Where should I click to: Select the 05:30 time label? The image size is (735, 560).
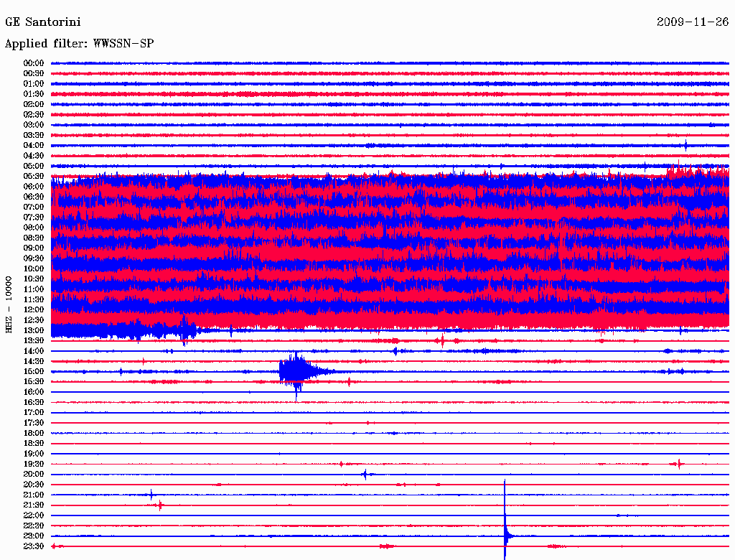pos(34,177)
